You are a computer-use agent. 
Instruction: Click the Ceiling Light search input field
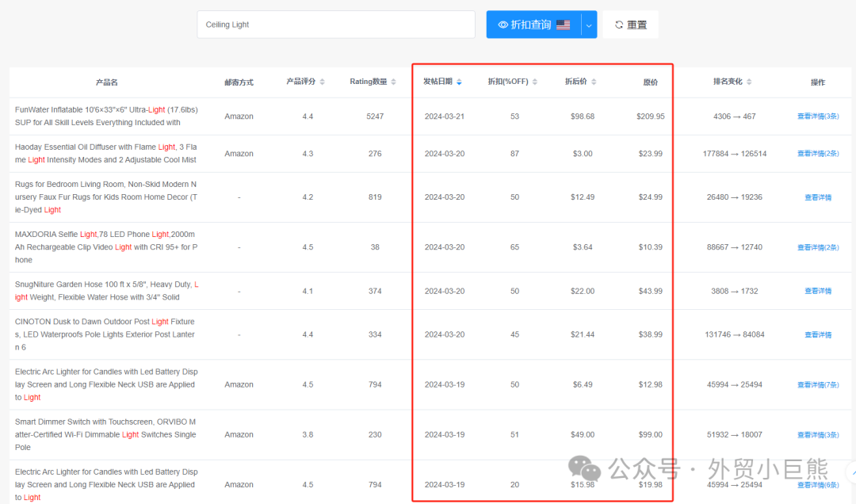[336, 25]
